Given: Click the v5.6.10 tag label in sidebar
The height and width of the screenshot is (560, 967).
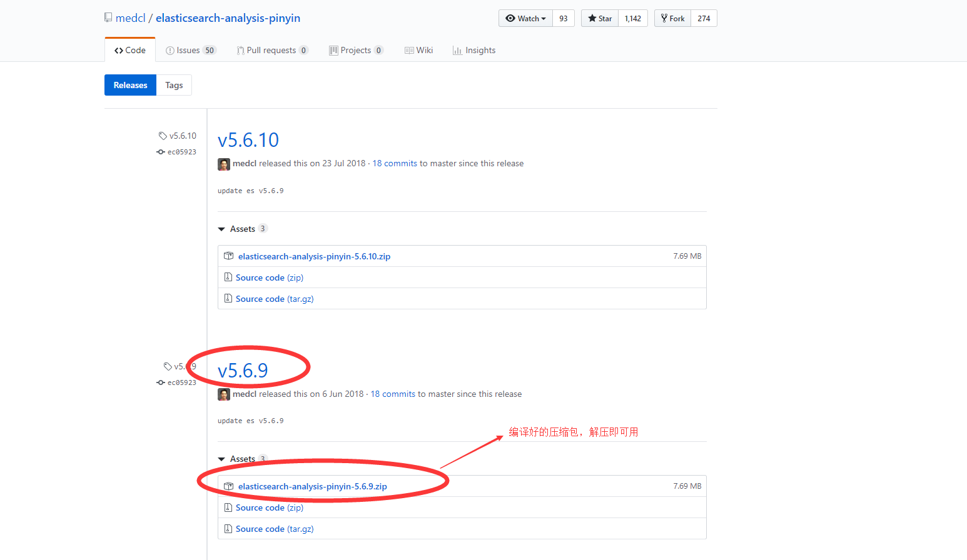Looking at the screenshot, I should (183, 136).
